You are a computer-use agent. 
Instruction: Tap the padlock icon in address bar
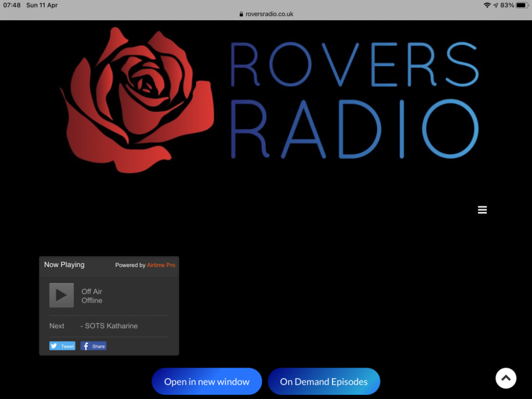pos(242,14)
